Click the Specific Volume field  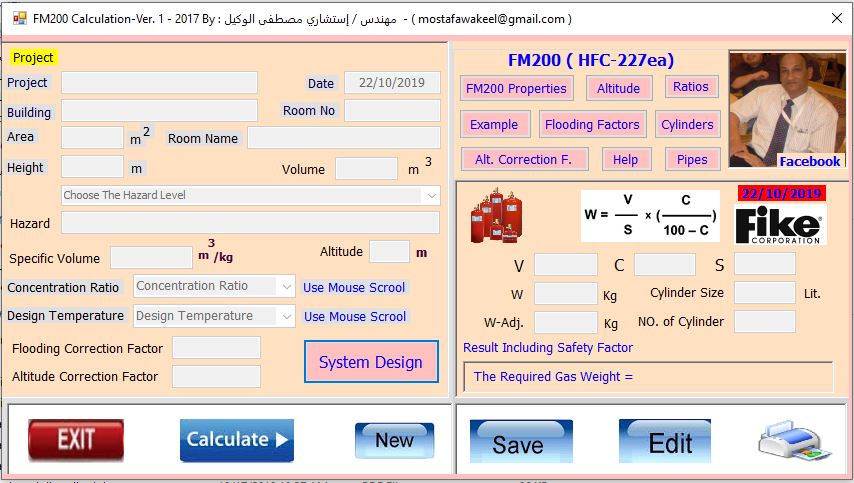tap(151, 258)
